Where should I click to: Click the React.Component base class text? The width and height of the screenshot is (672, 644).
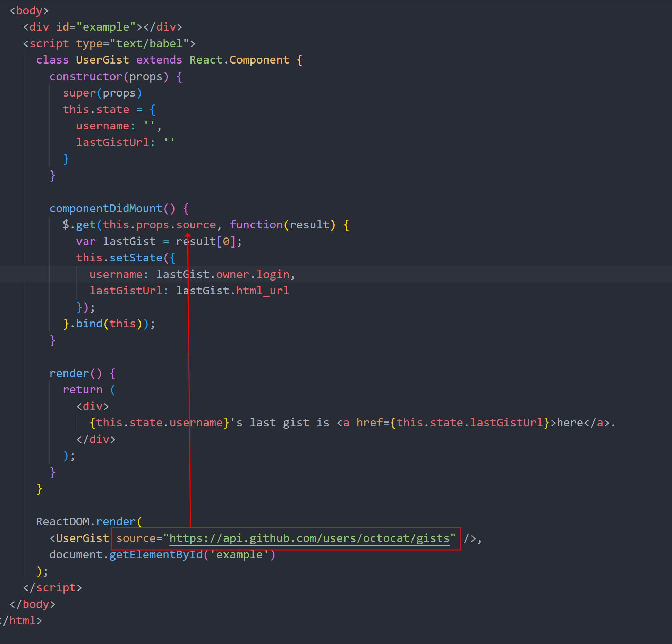click(x=239, y=60)
